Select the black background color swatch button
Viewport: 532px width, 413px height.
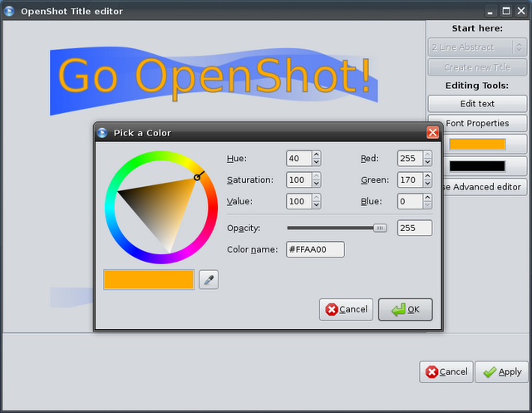click(x=477, y=166)
